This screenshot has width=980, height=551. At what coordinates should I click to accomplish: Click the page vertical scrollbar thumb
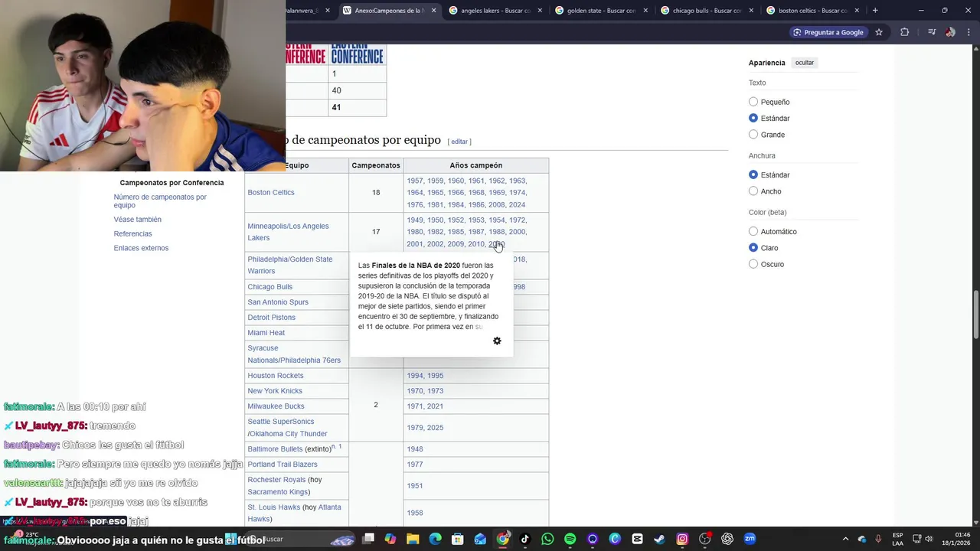(x=975, y=315)
